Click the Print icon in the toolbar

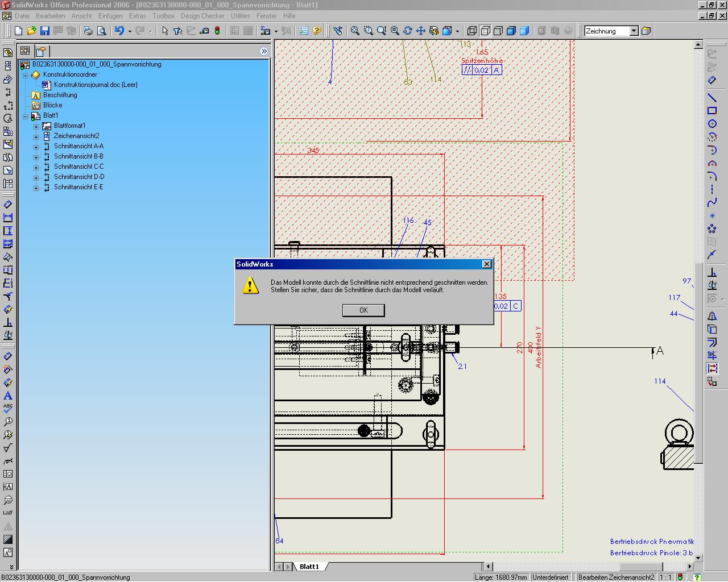[88, 31]
